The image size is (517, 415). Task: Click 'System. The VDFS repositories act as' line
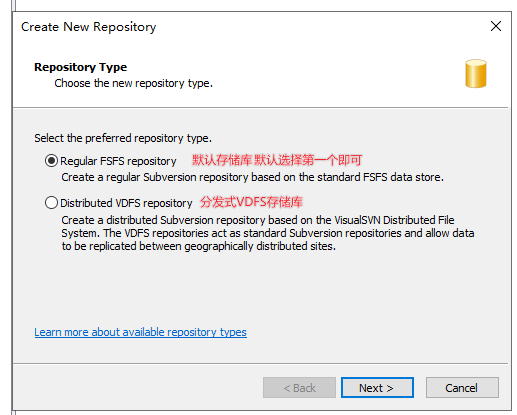(x=268, y=233)
